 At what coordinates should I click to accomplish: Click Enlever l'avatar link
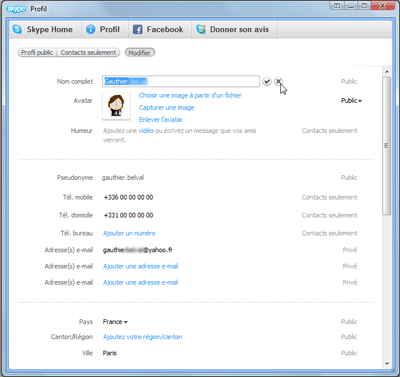pyautogui.click(x=160, y=119)
